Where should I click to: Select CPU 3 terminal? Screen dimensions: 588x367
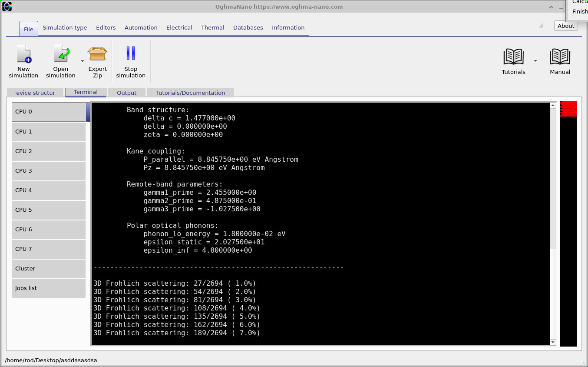coord(49,171)
